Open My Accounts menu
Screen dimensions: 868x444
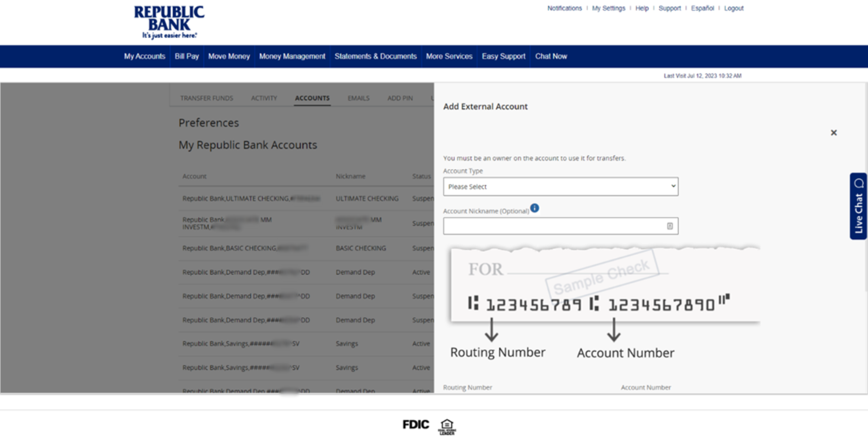point(144,57)
